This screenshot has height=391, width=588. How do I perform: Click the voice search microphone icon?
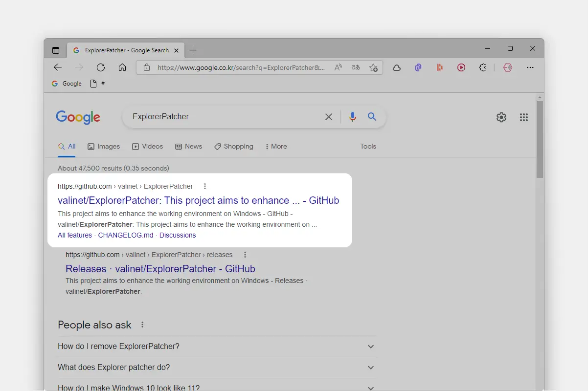point(352,117)
